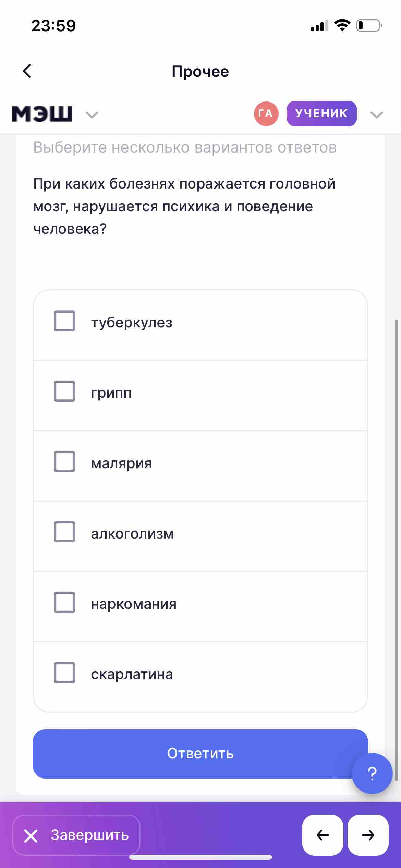Open the УЧЕНИК role selector
This screenshot has height=868, width=401.
322,113
